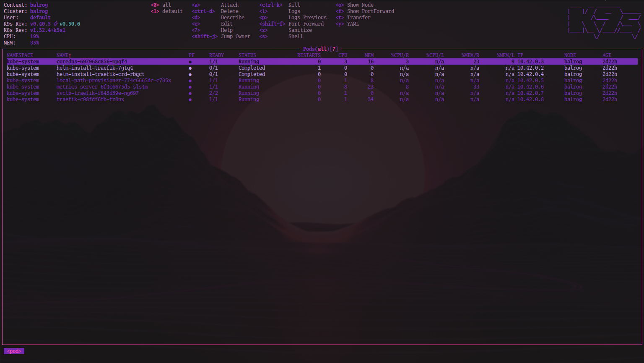
Task: Click the PF dot in traefik-c98fdf6fb-fz8nx row
Action: click(x=190, y=99)
